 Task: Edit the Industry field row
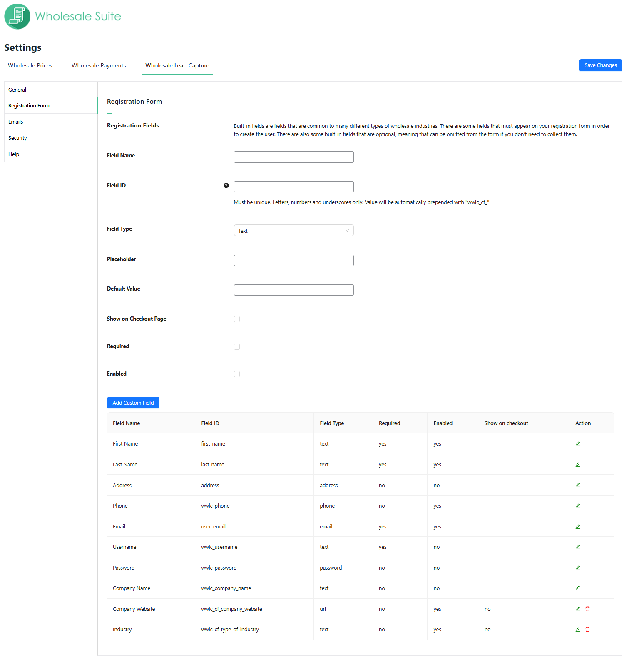(x=578, y=630)
